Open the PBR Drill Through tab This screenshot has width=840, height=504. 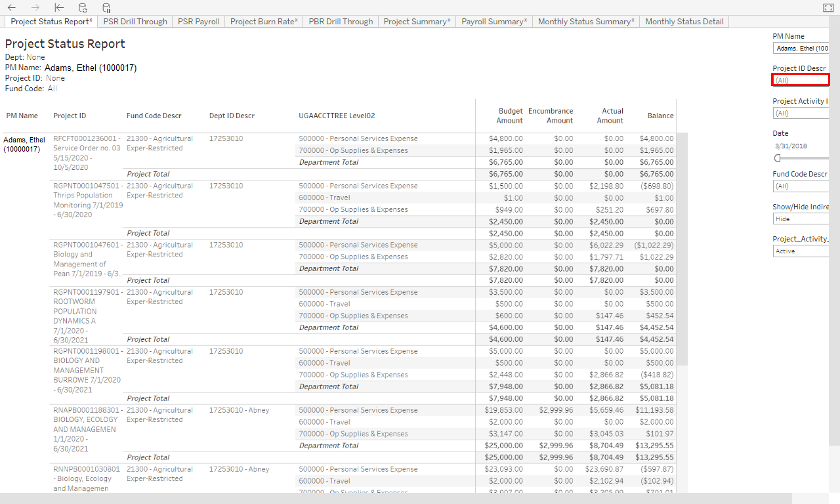(341, 22)
